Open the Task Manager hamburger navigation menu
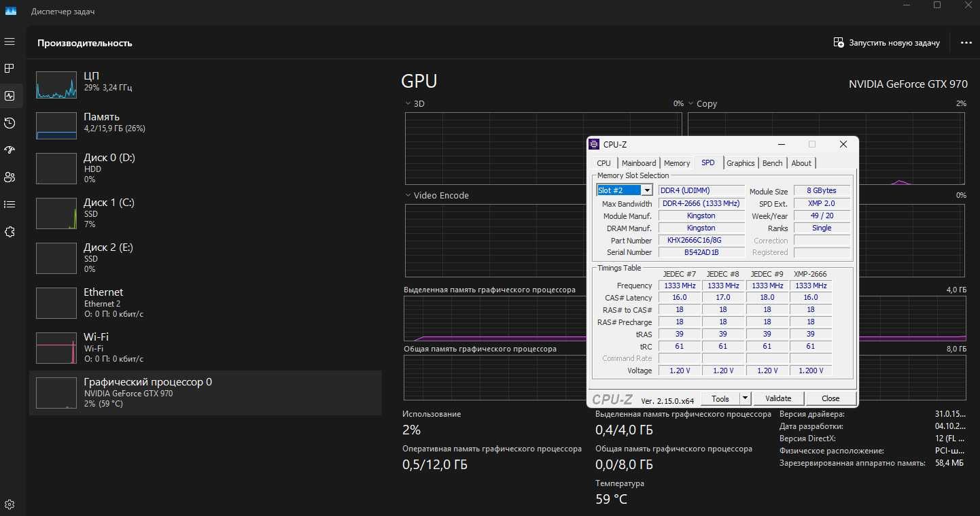Viewport: 980px width, 516px height. 10,41
